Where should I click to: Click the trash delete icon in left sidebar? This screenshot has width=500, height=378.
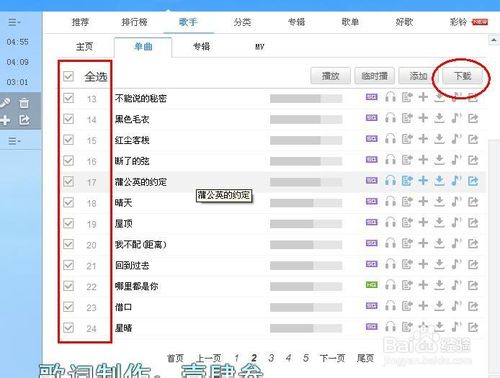[24, 103]
